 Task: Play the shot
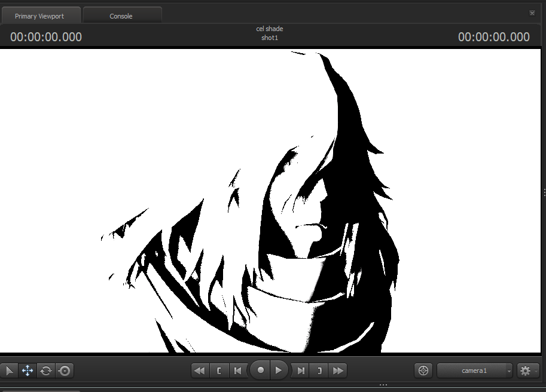point(279,370)
